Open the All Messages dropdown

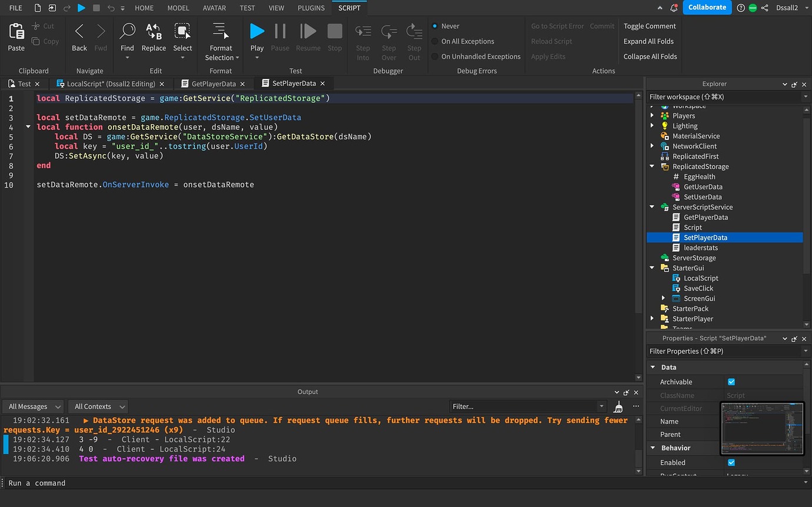pos(33,406)
